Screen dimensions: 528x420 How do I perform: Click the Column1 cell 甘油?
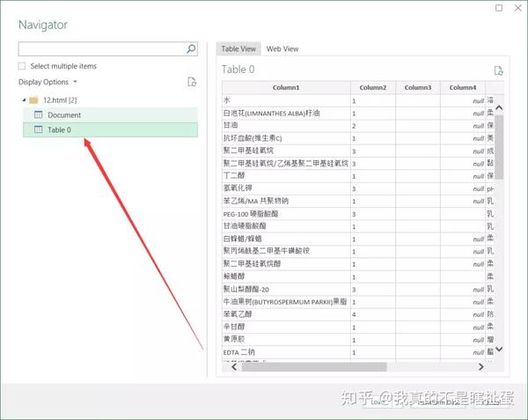(x=286, y=126)
